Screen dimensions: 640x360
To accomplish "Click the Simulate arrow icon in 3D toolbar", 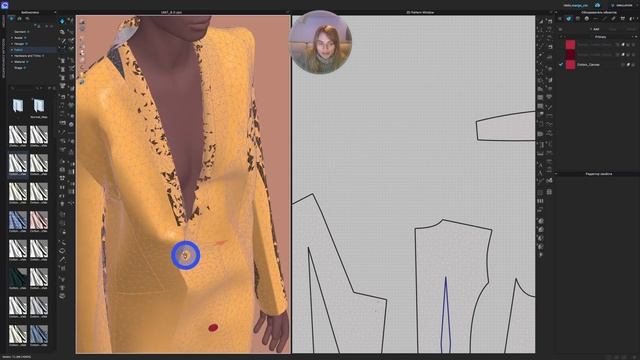I will pos(62,21).
